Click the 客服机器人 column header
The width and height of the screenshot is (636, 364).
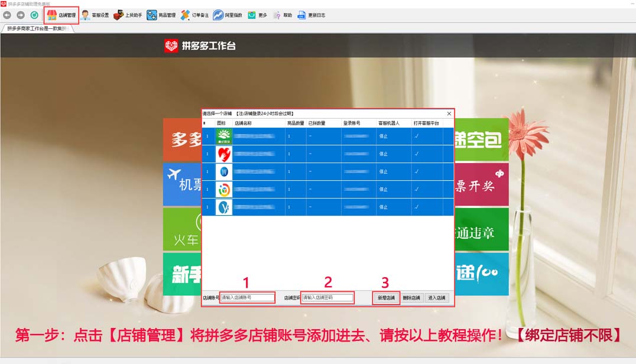(394, 123)
